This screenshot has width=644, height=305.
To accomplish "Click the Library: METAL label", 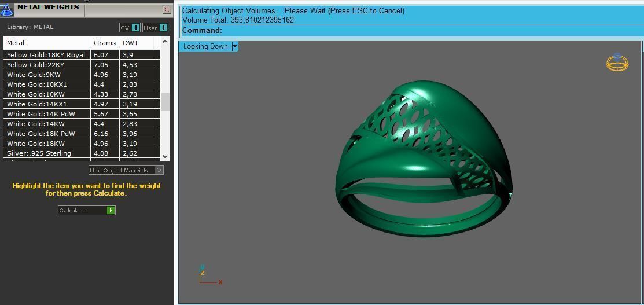I will click(x=30, y=27).
